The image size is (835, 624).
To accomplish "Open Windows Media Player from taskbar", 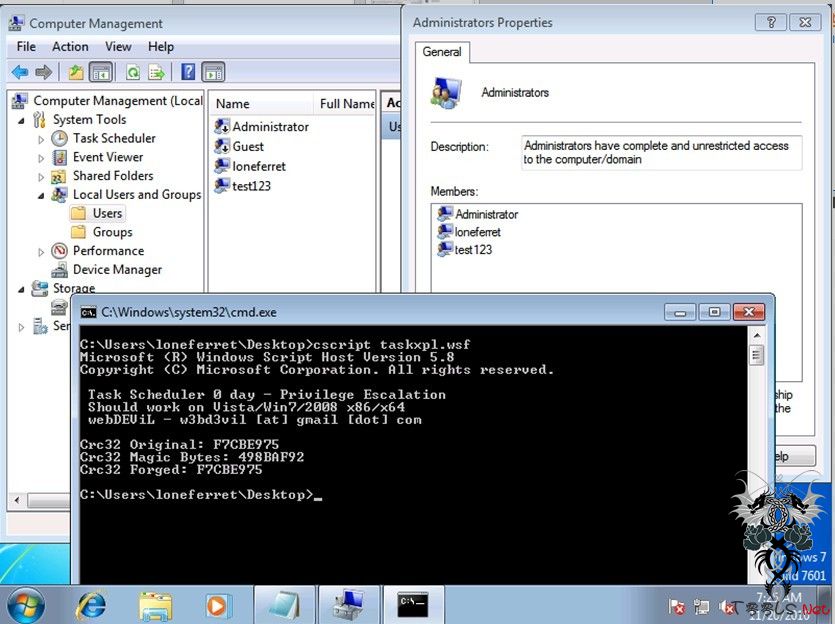I will tap(217, 606).
